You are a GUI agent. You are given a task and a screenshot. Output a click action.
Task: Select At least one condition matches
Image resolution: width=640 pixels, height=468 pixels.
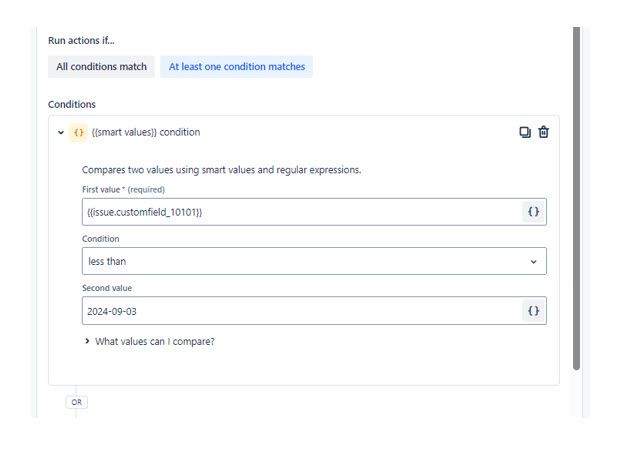(x=237, y=67)
